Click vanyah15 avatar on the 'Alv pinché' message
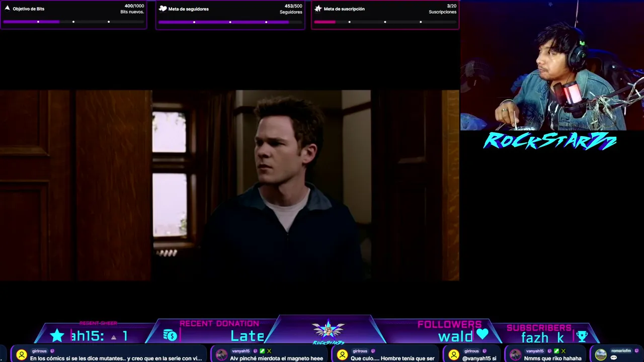The height and width of the screenshot is (362, 644). [221, 355]
